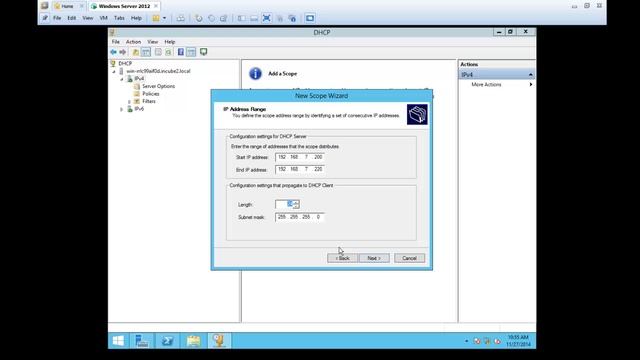The height and width of the screenshot is (360, 640).
Task: Click the blue help icon in DHCP toolbar
Action: pos(180,52)
